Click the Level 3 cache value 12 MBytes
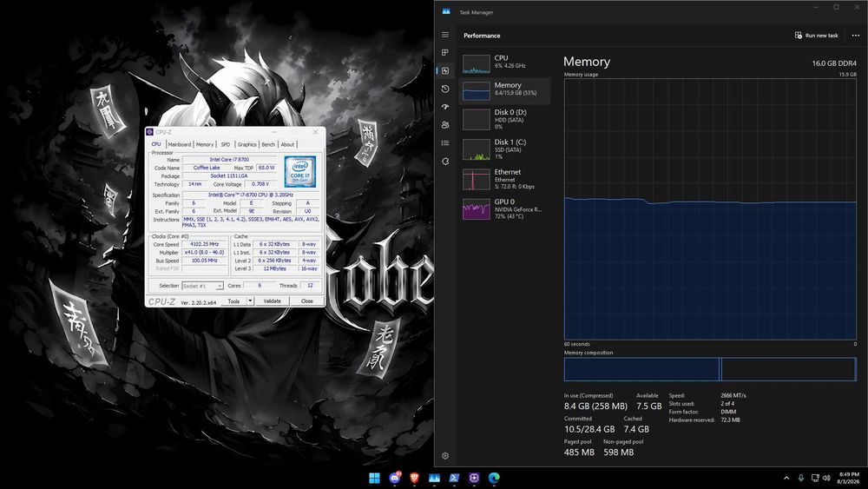868x489 pixels. pos(274,268)
